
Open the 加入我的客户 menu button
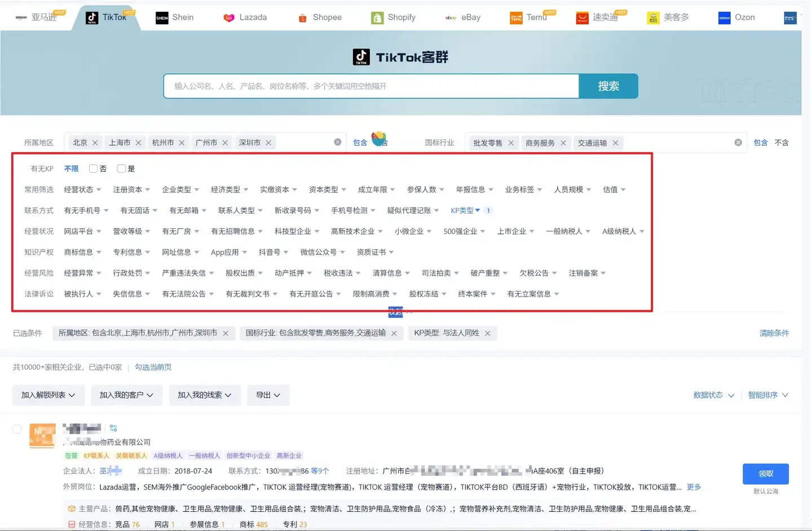[126, 395]
